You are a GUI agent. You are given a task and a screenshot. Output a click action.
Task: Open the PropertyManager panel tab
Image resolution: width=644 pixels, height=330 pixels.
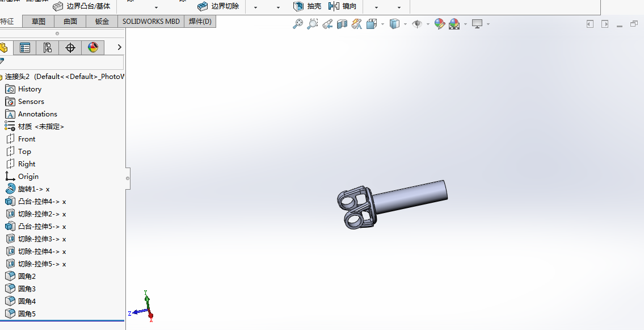[x=25, y=48]
